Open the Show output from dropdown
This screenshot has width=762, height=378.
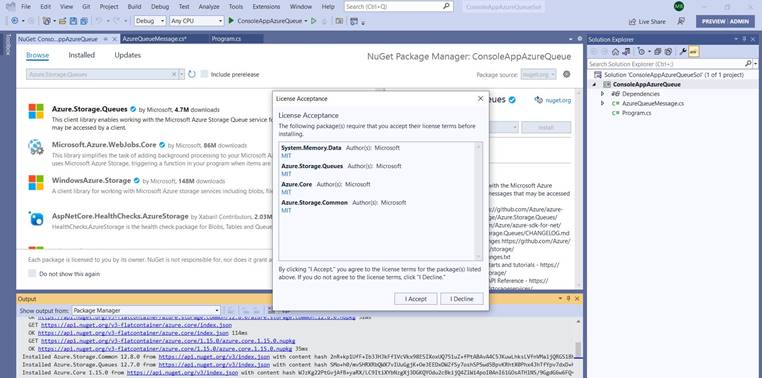tap(146, 310)
